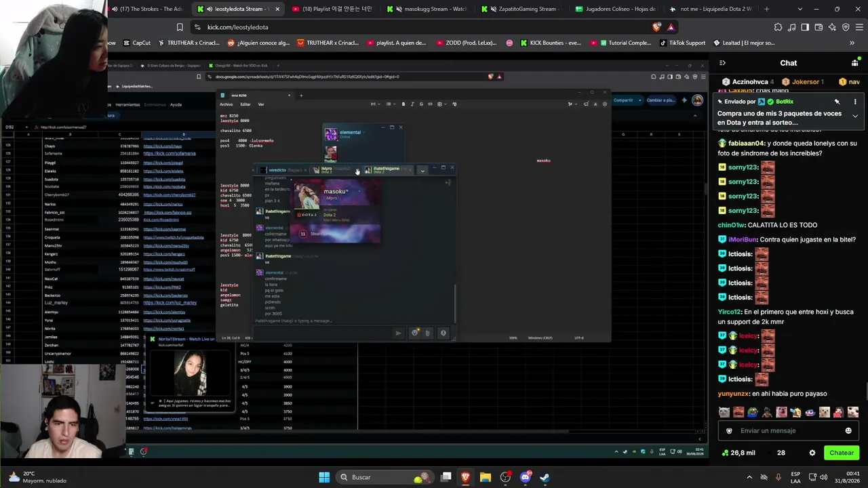
Task: Open File Explorer from the taskbar
Action: point(486,477)
